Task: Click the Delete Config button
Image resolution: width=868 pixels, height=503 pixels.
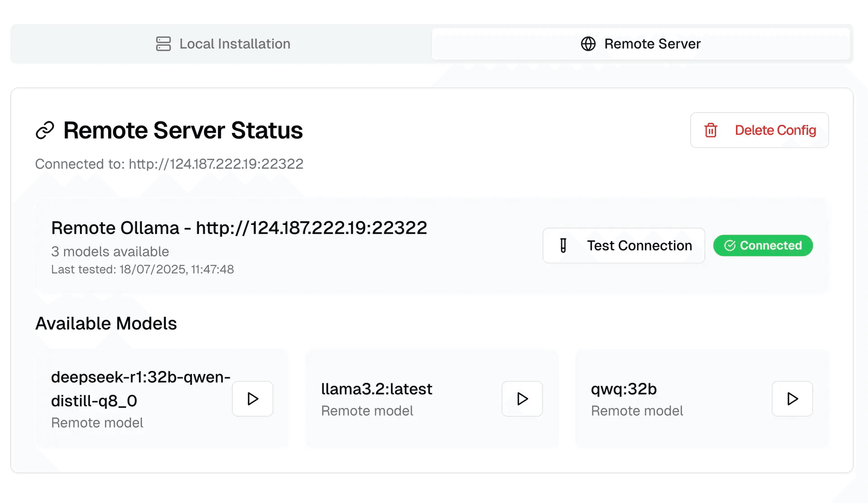Action: (759, 130)
